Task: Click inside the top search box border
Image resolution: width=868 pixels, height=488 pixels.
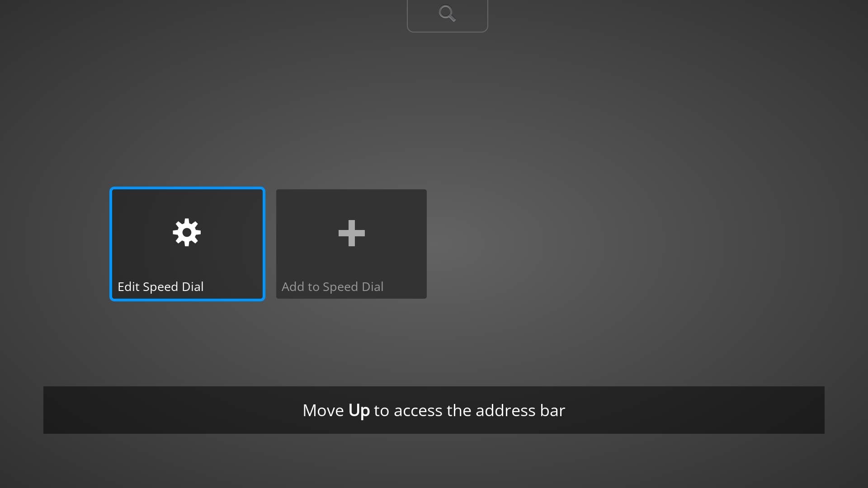Action: tap(447, 16)
